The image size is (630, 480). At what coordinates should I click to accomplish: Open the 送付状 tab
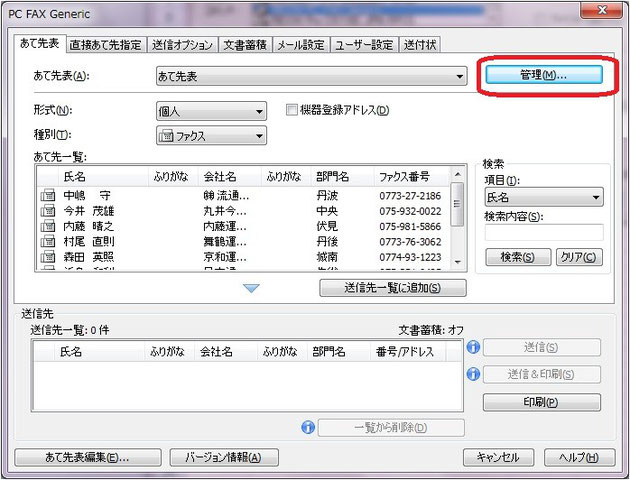(420, 45)
